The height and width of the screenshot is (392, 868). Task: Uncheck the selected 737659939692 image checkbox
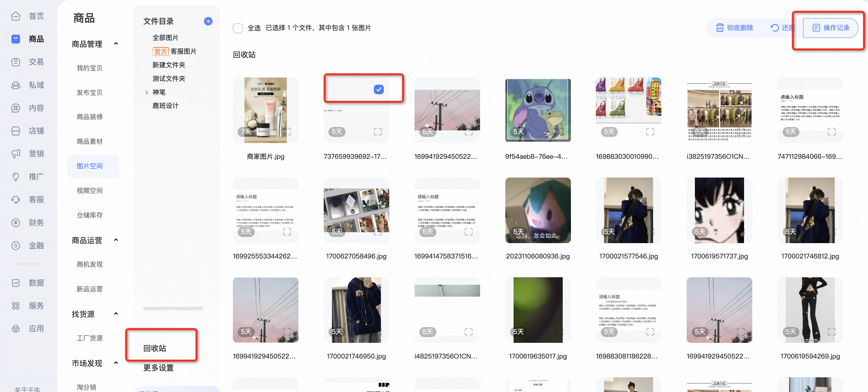(379, 89)
